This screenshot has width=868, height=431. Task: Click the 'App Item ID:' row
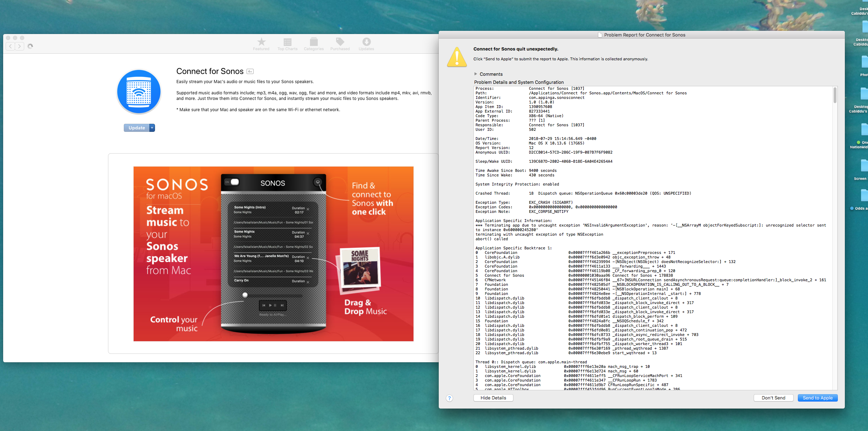click(514, 107)
